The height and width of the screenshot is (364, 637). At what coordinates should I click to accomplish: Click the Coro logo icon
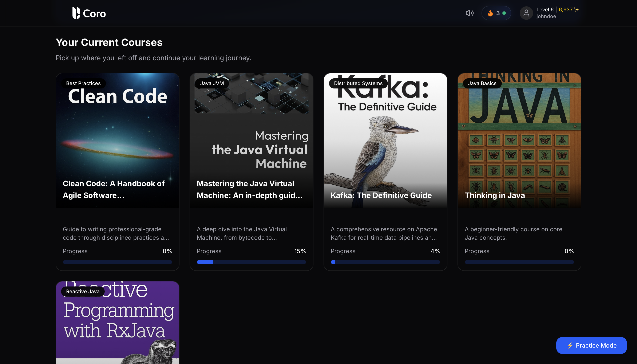pos(76,13)
